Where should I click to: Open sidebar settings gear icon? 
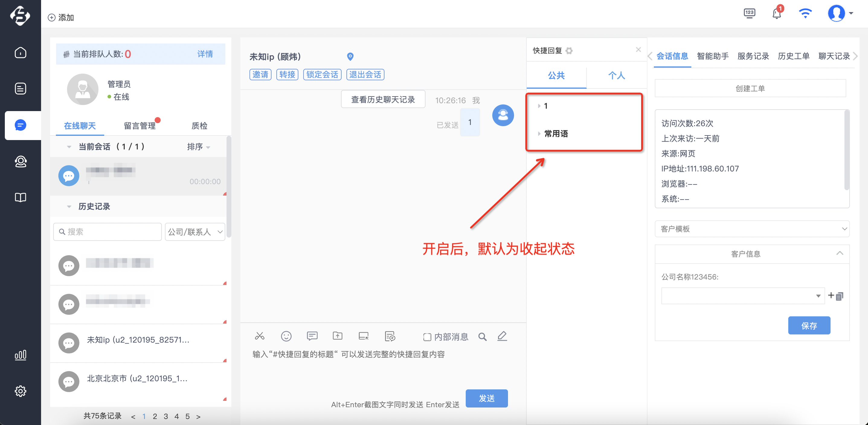(x=21, y=391)
